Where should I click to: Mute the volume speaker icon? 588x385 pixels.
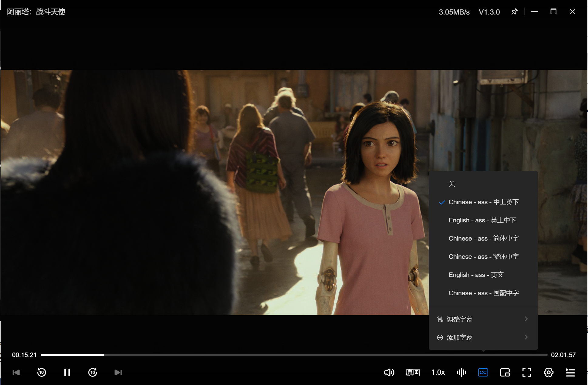pos(389,372)
